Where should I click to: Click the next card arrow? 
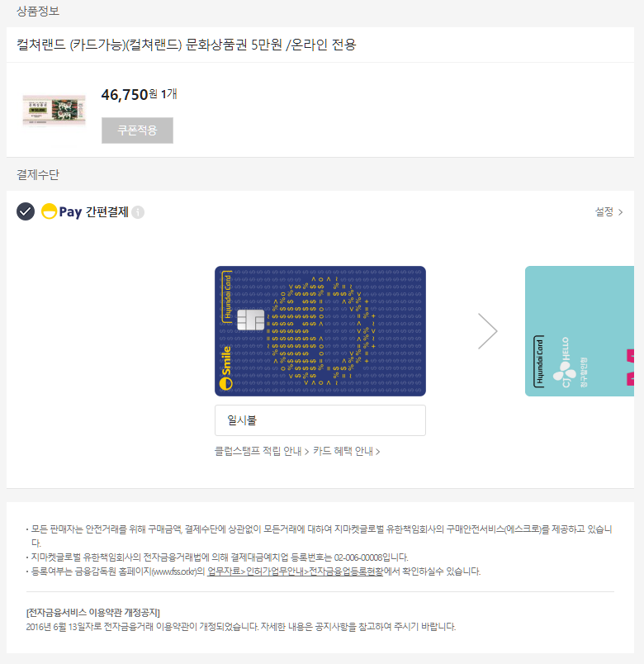487,331
